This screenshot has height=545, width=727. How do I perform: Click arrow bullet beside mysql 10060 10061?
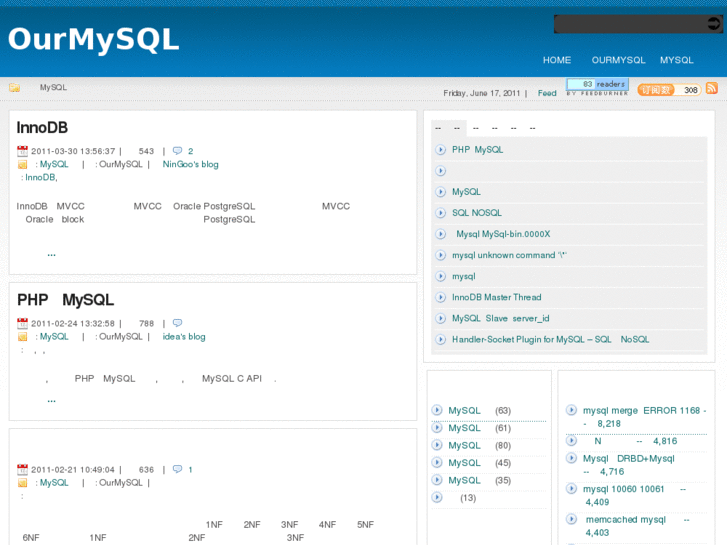pos(572,488)
